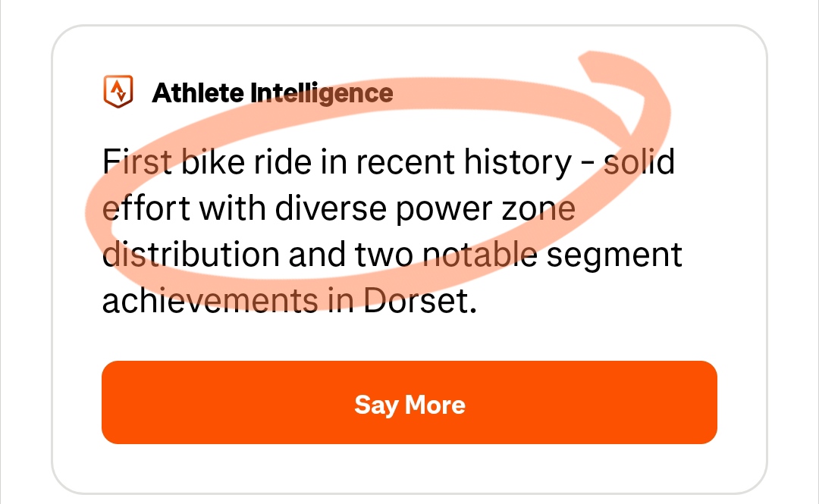This screenshot has width=819, height=504.
Task: Click the word More on the orange button
Action: 435,404
